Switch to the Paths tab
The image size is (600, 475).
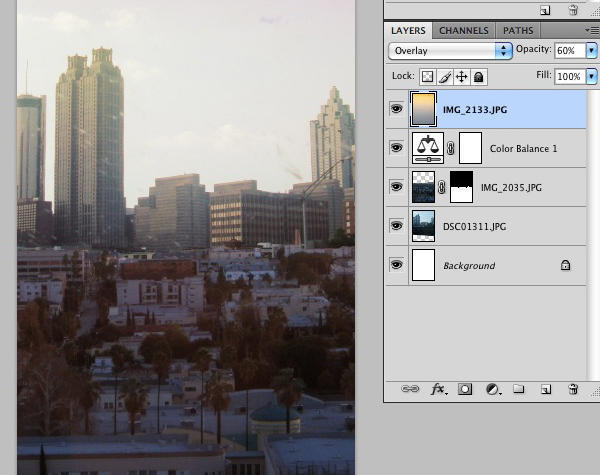(x=518, y=31)
